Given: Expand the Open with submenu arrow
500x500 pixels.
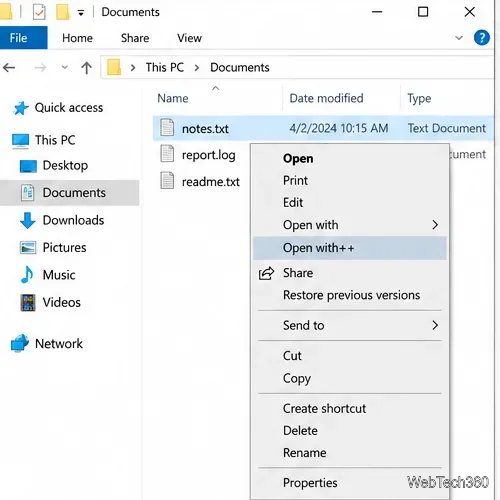Looking at the screenshot, I should coord(435,225).
